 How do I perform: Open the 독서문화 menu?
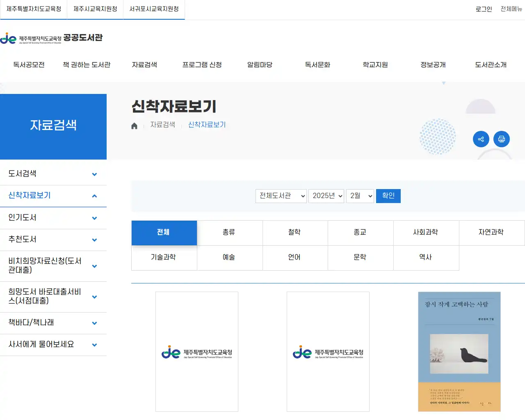(317, 65)
